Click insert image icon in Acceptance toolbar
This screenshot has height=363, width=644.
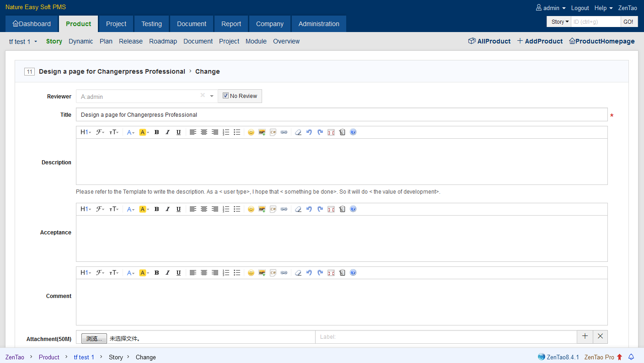[262, 209]
